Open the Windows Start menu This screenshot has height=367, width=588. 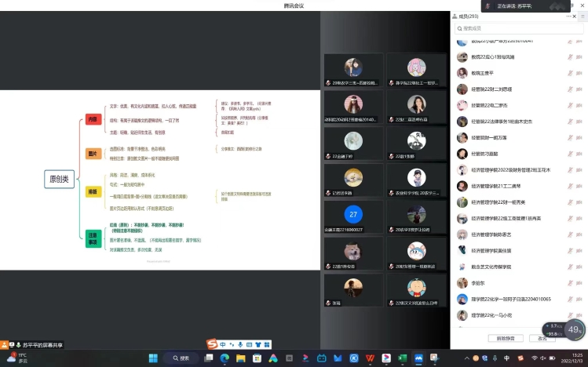(153, 358)
